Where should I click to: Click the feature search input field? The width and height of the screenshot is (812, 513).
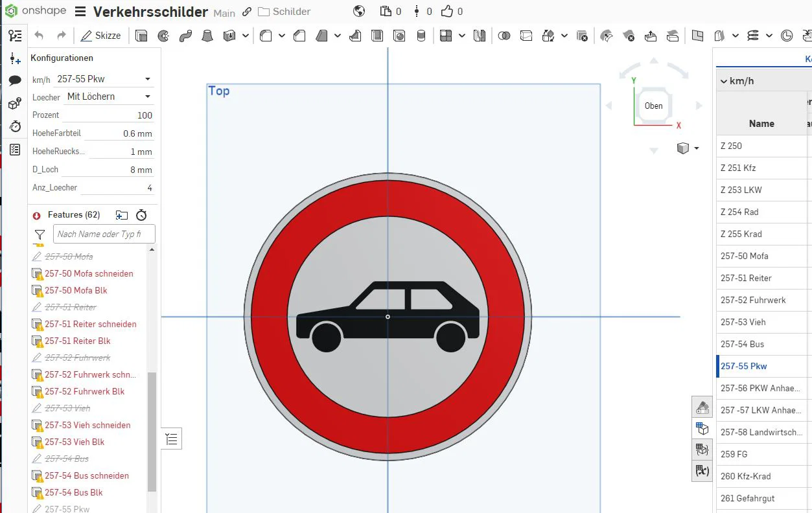[x=104, y=234]
